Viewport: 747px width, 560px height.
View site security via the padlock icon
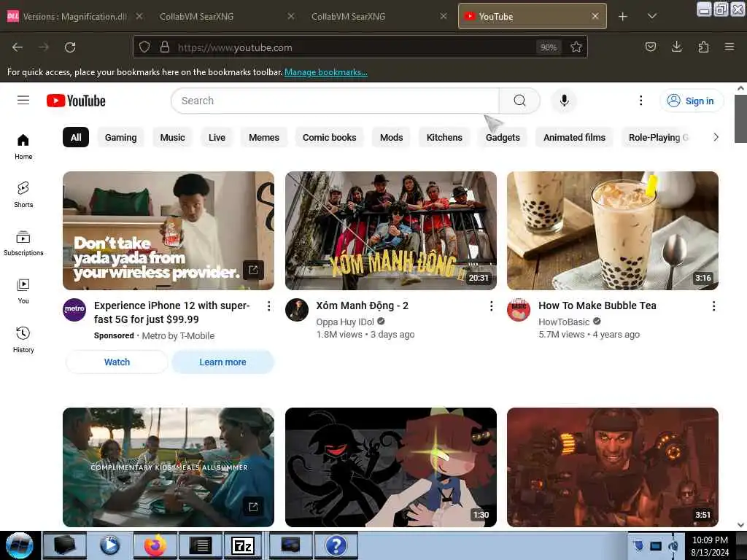point(165,47)
